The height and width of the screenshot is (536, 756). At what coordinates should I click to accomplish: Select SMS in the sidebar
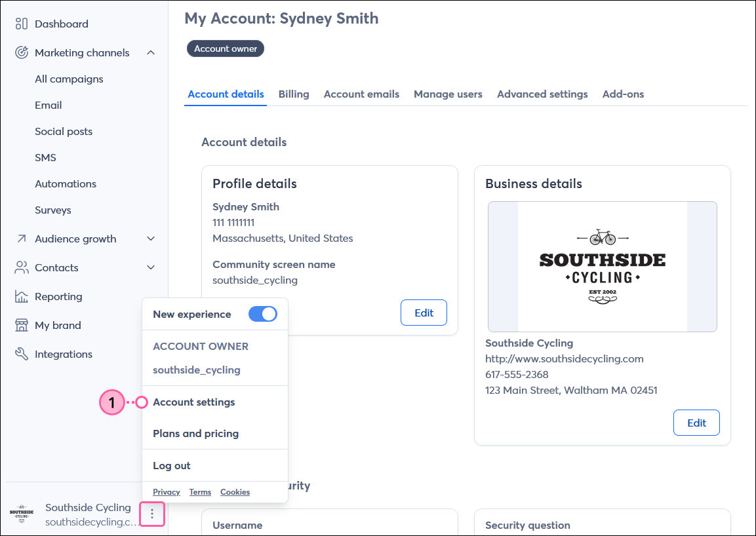point(45,158)
